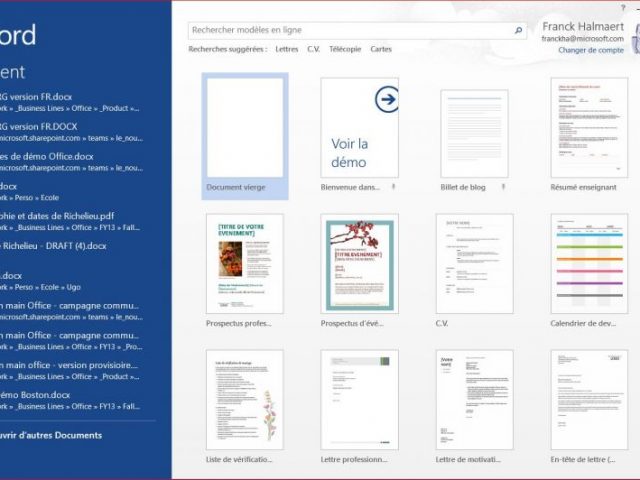
Task: Select the Télécopie suggested search
Action: click(345, 49)
